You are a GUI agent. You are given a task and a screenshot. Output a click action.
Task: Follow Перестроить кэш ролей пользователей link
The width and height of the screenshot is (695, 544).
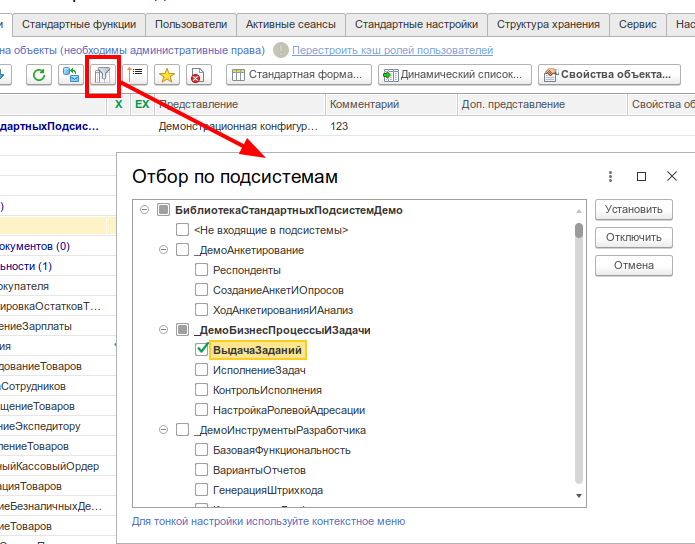392,50
